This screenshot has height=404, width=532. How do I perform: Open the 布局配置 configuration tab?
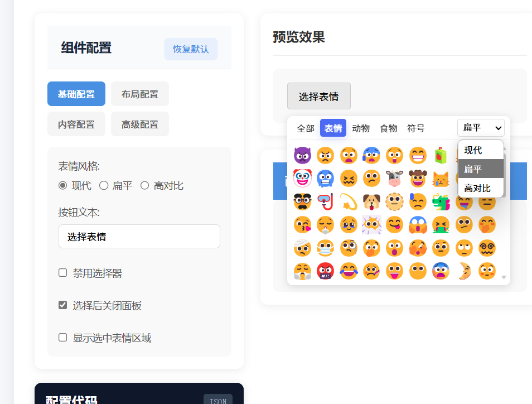point(140,94)
